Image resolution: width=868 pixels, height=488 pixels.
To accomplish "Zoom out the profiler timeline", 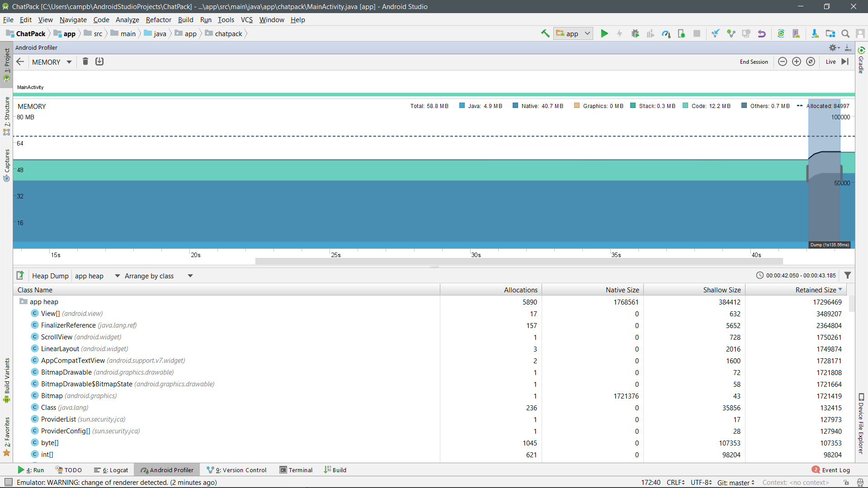I will click(x=783, y=62).
